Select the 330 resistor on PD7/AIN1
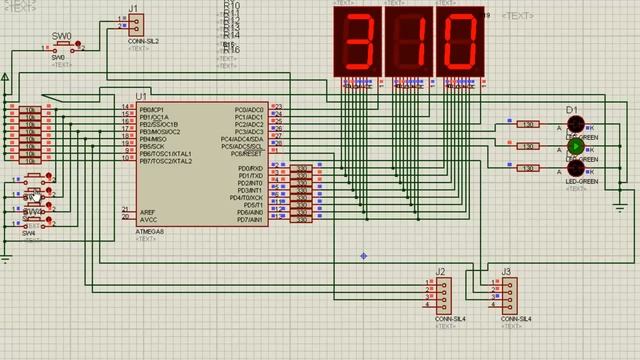Viewport: 640px width, 360px height. point(301,220)
